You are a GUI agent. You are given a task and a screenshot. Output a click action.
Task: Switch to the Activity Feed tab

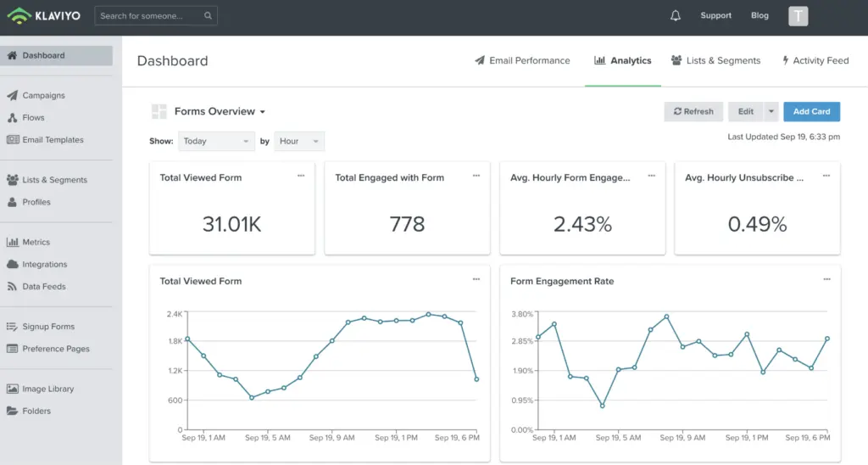[x=813, y=61]
